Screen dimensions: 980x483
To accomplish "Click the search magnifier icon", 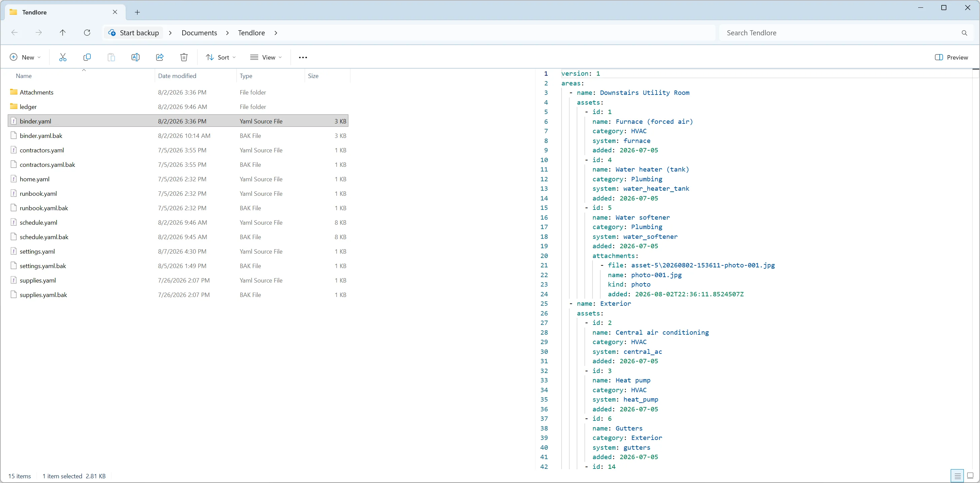I will point(965,33).
